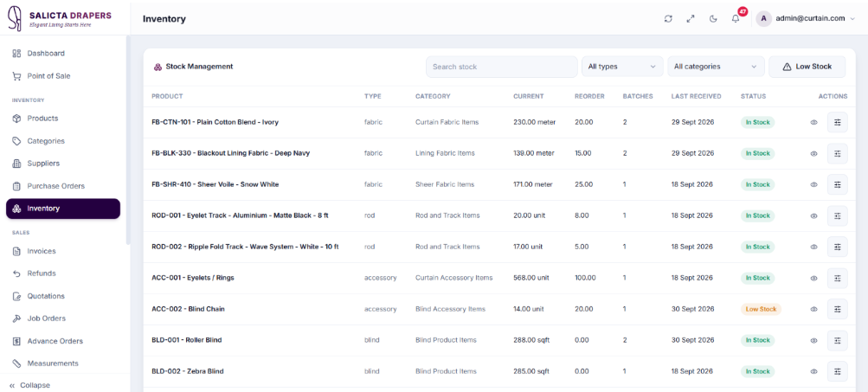
Task: View Sheer Voile - Snow White via eye icon
Action: click(813, 184)
